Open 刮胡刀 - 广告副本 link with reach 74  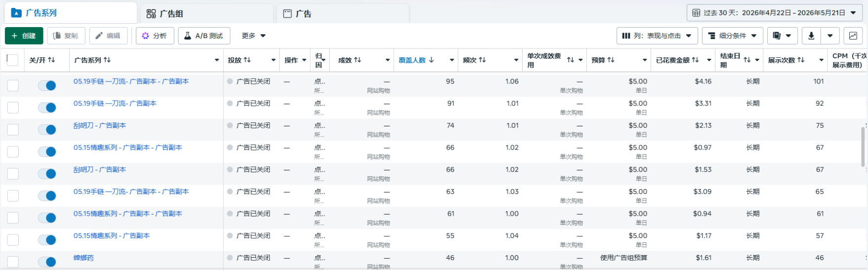[100, 125]
